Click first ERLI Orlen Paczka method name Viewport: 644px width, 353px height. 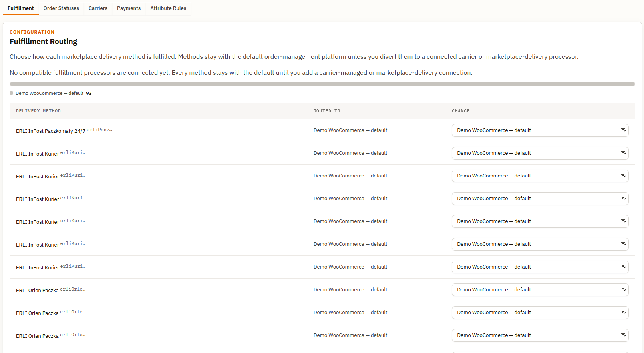point(37,290)
